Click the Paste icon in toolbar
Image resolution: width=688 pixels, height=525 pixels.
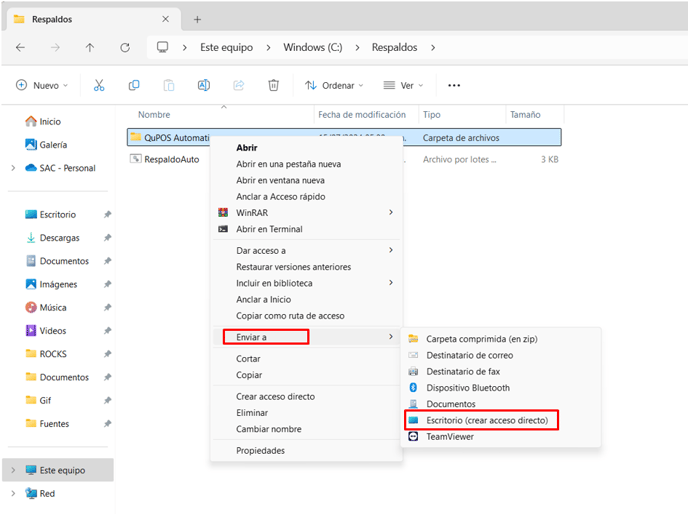pyautogui.click(x=169, y=85)
